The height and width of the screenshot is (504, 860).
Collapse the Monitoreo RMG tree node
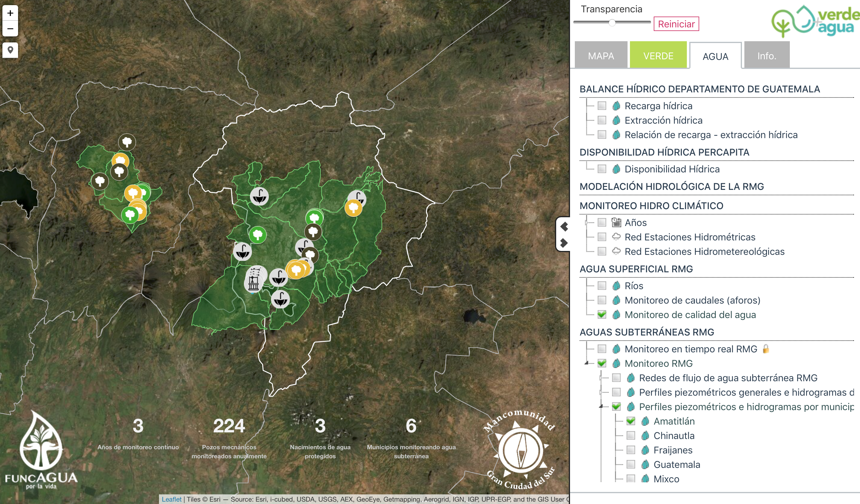pyautogui.click(x=587, y=363)
